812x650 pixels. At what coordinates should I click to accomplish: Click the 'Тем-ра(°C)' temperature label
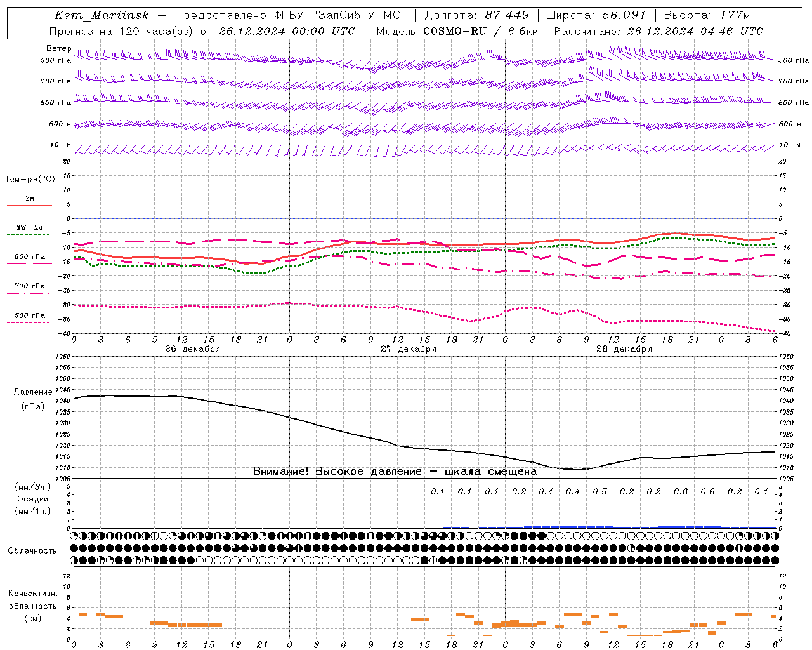click(30, 179)
